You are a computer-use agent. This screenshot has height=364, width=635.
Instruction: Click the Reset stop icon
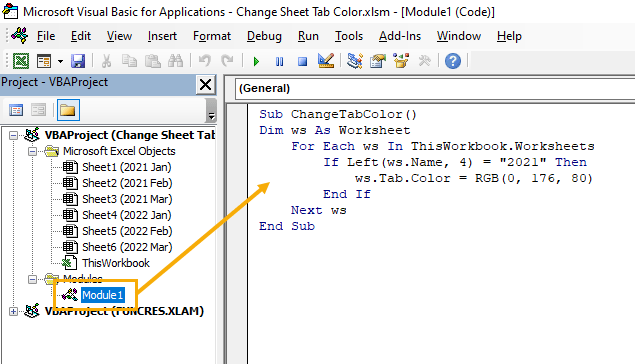[303, 62]
